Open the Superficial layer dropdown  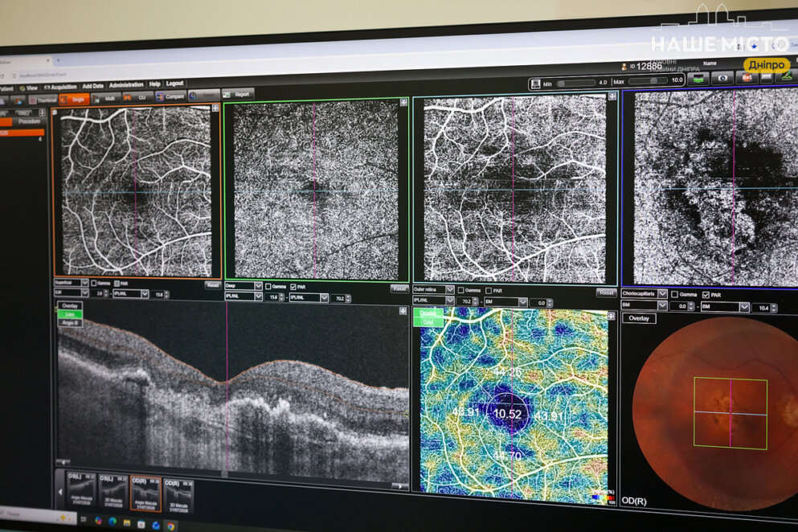click(x=72, y=283)
